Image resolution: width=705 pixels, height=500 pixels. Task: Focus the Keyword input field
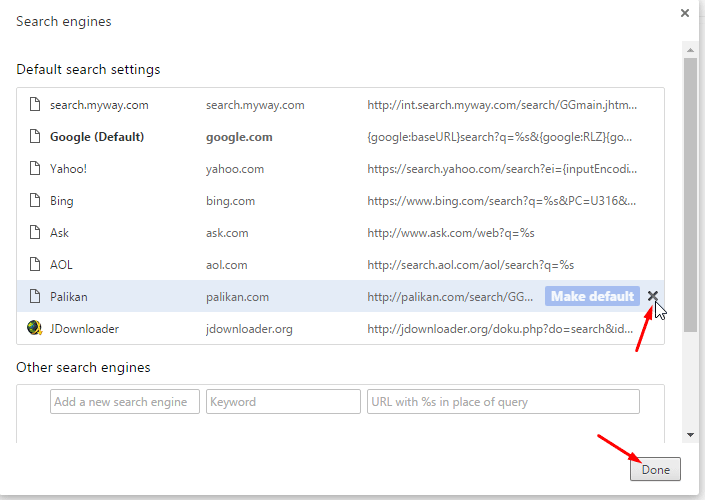coord(283,402)
